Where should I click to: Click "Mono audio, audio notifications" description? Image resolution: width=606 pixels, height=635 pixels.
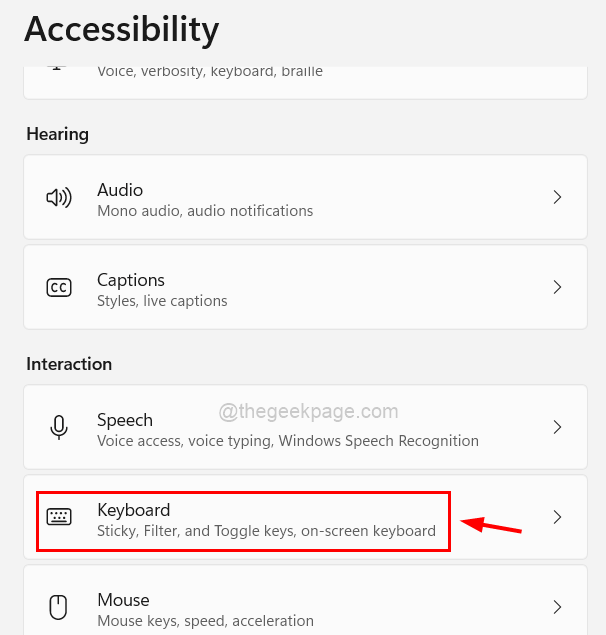pyautogui.click(x=205, y=211)
